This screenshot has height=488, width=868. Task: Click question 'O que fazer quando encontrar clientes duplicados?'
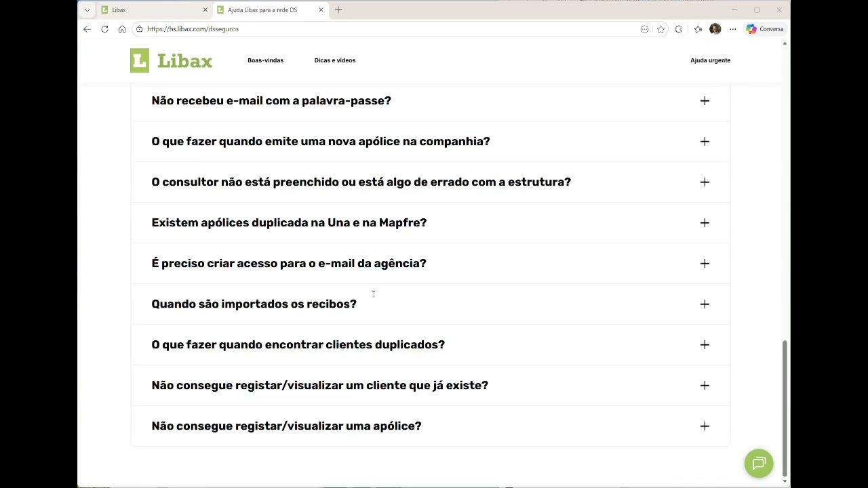[298, 344]
